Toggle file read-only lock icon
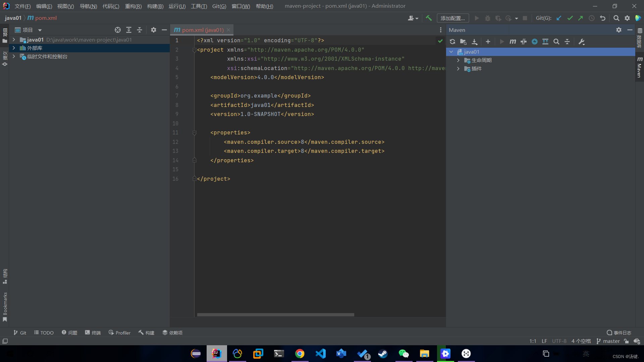Screen dimensions: 644x362 tap(626, 341)
